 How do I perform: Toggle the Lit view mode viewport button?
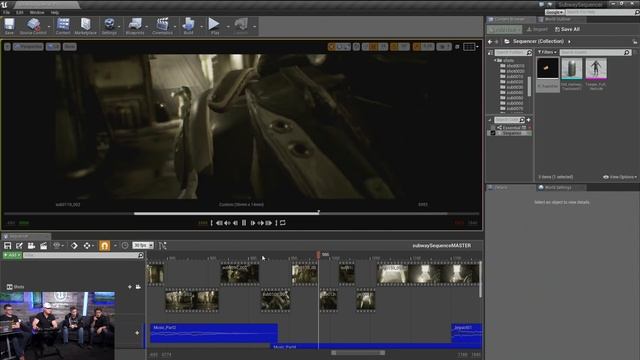[53, 47]
